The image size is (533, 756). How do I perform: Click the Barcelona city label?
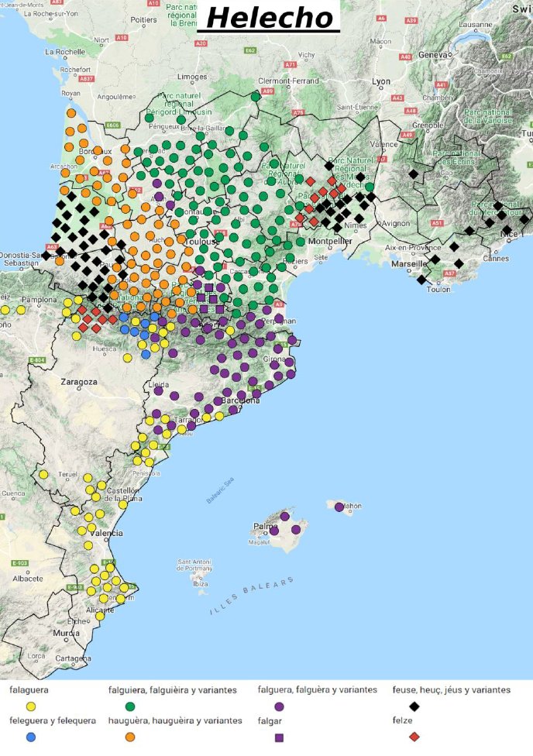[241, 400]
